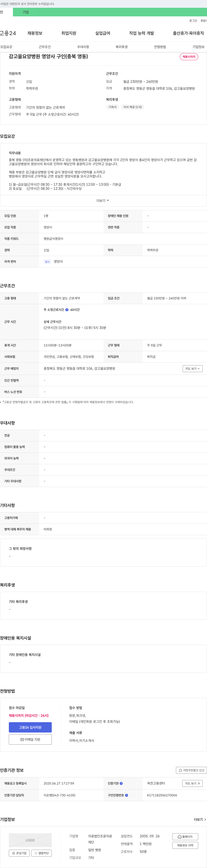Block viewing with 열람차단 button
The width and height of the screenshot is (207, 868).
coord(41,853)
